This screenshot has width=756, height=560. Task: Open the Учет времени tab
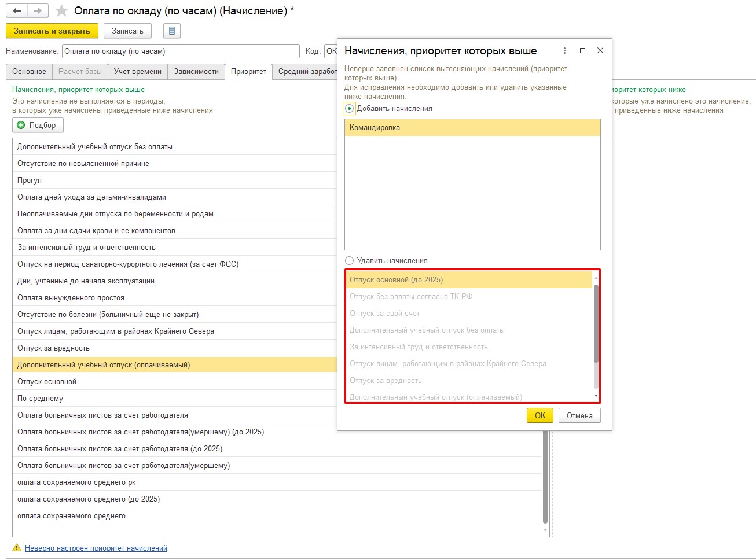(138, 72)
